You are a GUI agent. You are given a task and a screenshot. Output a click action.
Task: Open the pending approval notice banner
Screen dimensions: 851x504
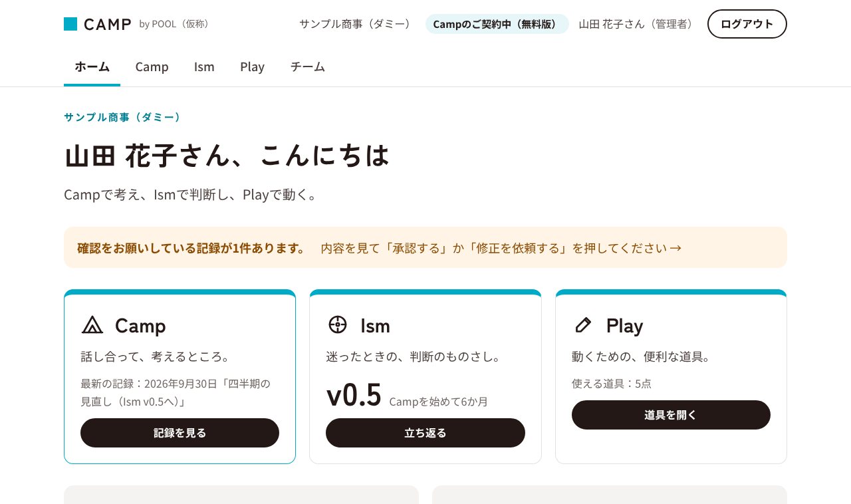tap(425, 247)
